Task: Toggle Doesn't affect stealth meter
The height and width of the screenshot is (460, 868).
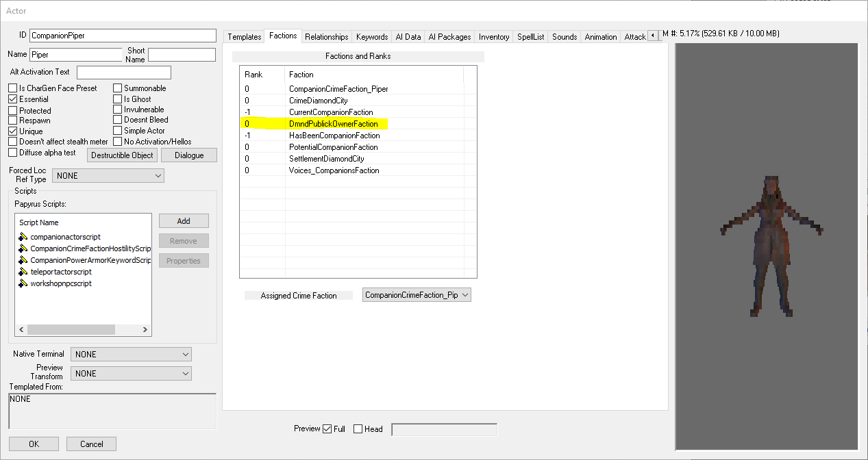Action: tap(12, 142)
